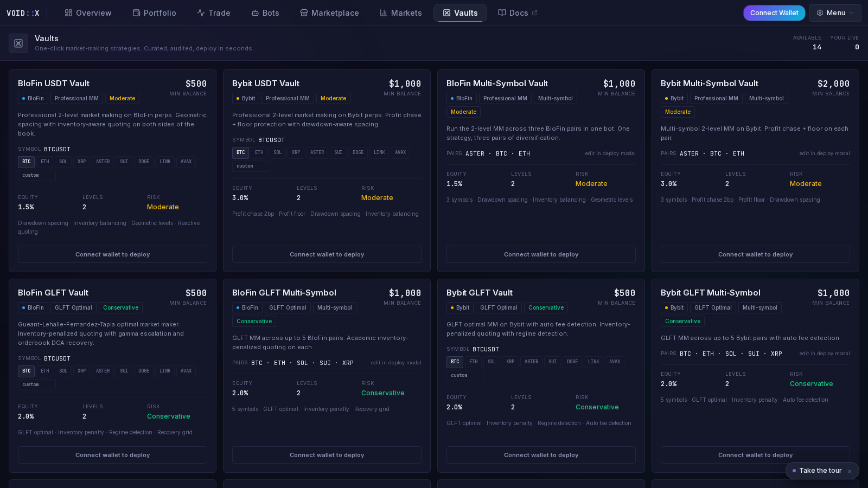The height and width of the screenshot is (488, 868).
Task: Click the $2,000 min balance value
Action: pyautogui.click(x=833, y=84)
